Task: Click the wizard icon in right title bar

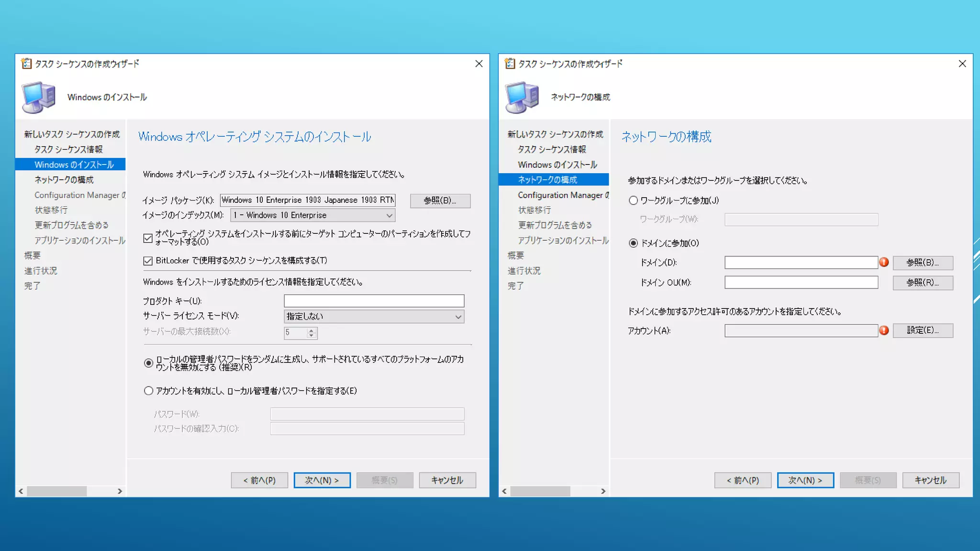Action: pos(510,64)
